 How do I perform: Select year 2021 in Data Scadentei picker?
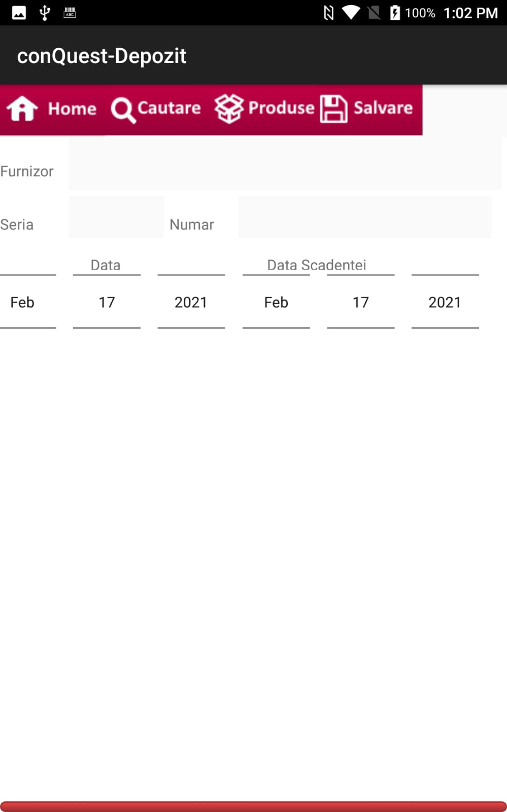pos(445,302)
